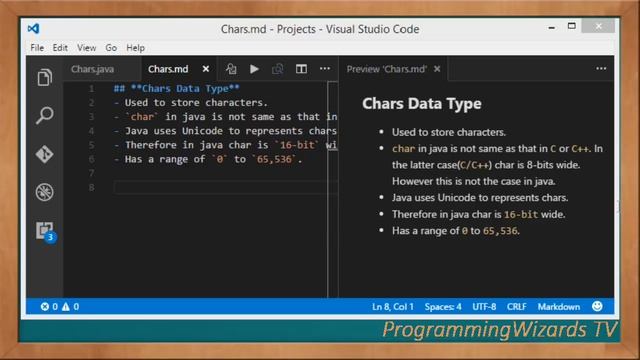Click the errors count icon in the status bar
This screenshot has height=360, width=640.
click(x=44, y=307)
